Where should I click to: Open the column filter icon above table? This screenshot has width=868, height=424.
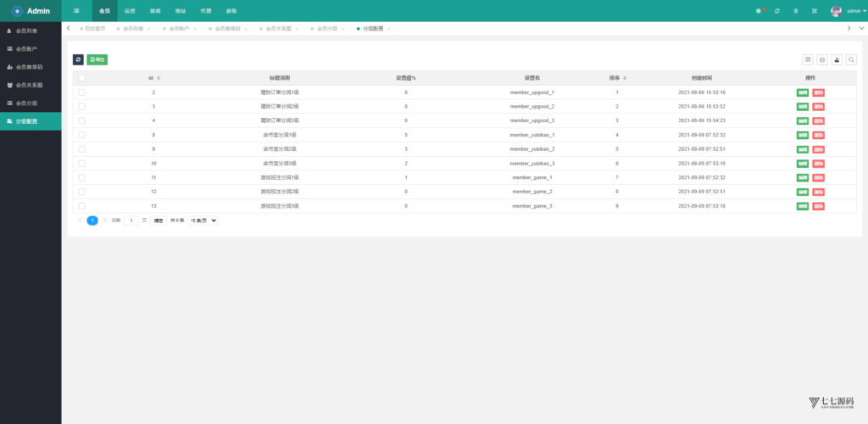pyautogui.click(x=808, y=59)
